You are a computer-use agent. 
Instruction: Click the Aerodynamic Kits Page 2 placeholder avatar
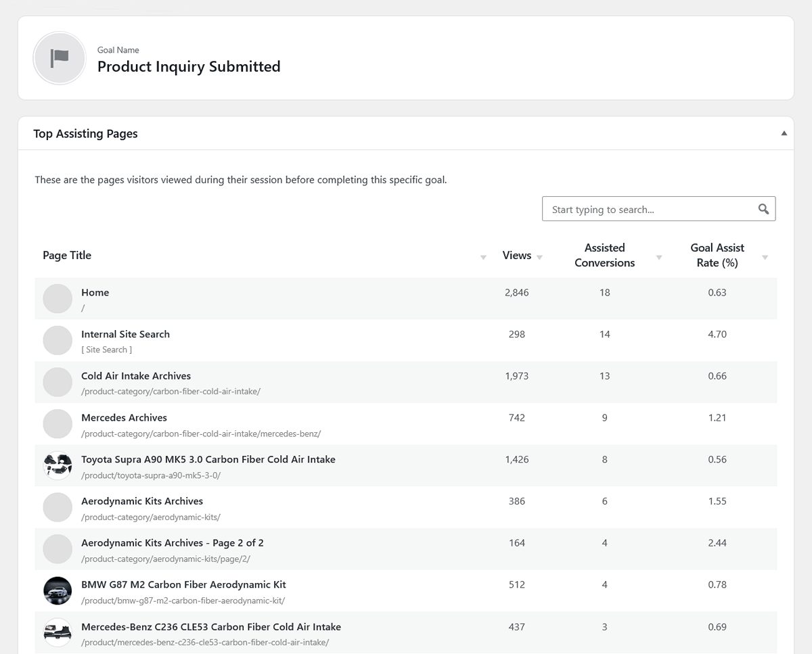(x=58, y=549)
